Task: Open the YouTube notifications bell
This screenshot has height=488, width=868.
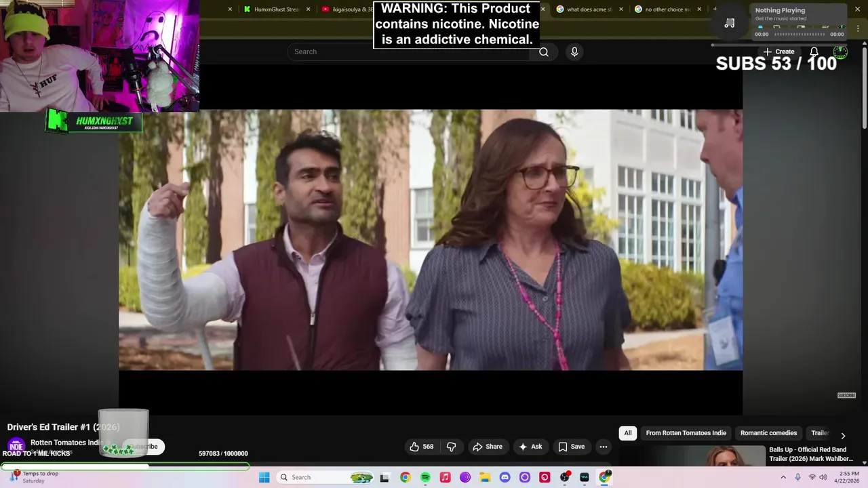Action: coord(814,52)
